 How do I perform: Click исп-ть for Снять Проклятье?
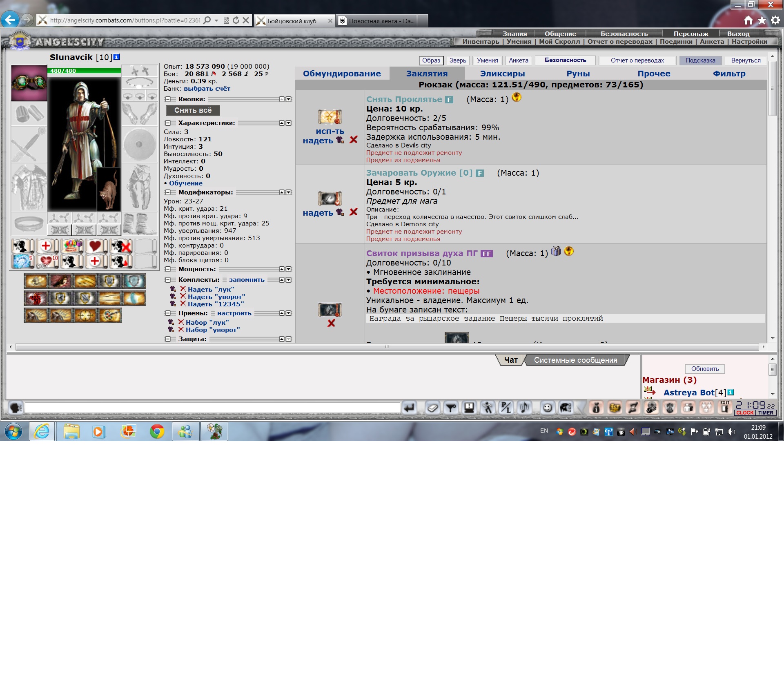point(330,132)
